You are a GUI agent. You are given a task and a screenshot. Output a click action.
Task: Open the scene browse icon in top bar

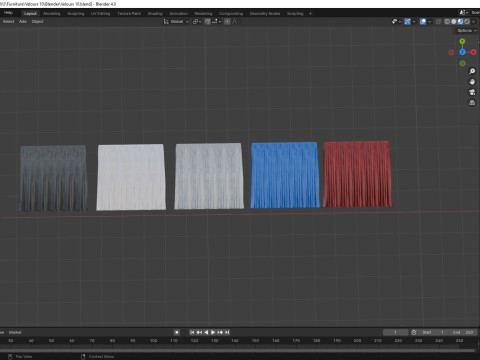pyautogui.click(x=463, y=13)
